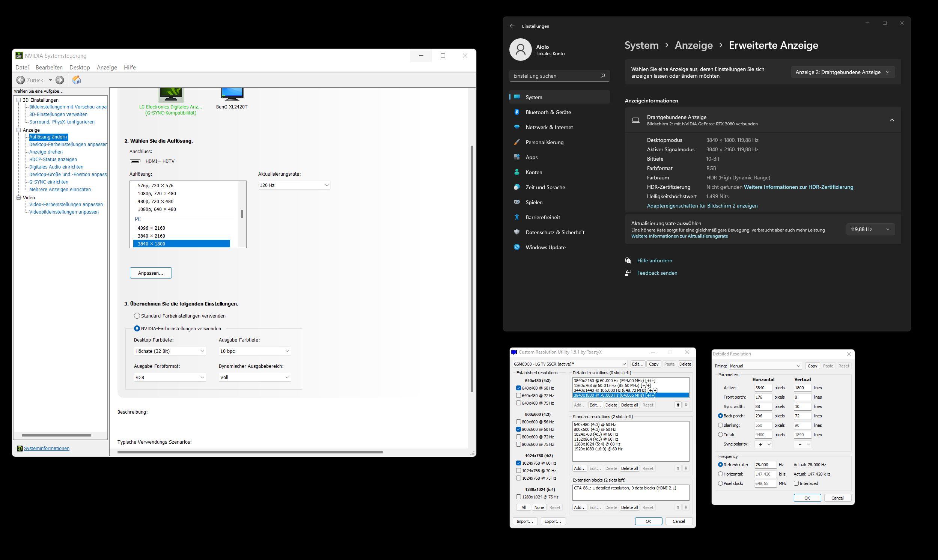Open Datenschutz & Sicherheit in Settings
The height and width of the screenshot is (560, 938).
560,232
